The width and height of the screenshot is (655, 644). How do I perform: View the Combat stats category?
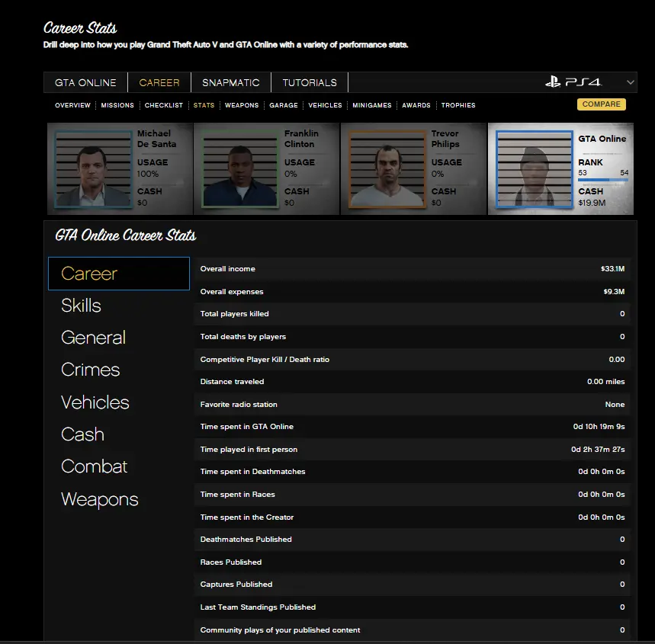tap(95, 466)
